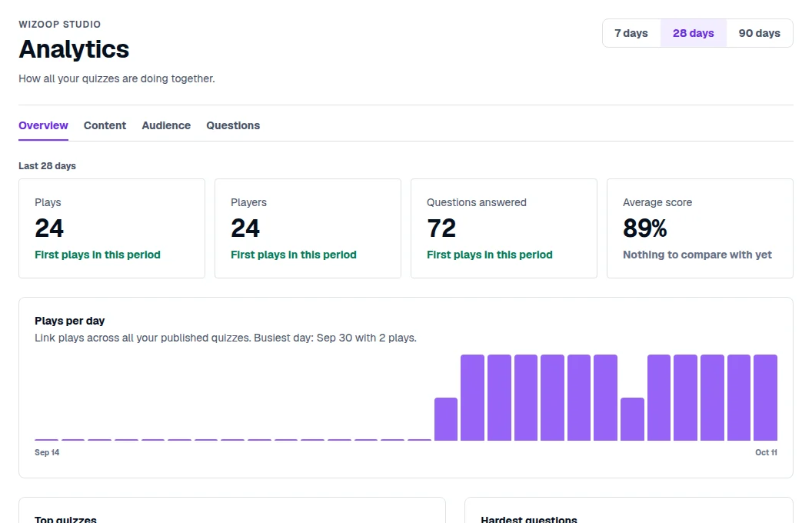The width and height of the screenshot is (812, 523).
Task: Click the 'Last 28 days' label
Action: point(47,165)
